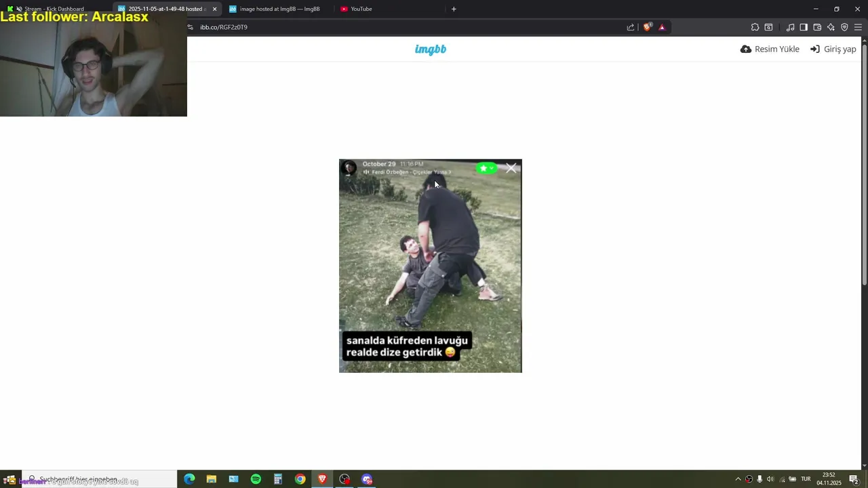Open the Extensions puzzle icon

(x=755, y=27)
